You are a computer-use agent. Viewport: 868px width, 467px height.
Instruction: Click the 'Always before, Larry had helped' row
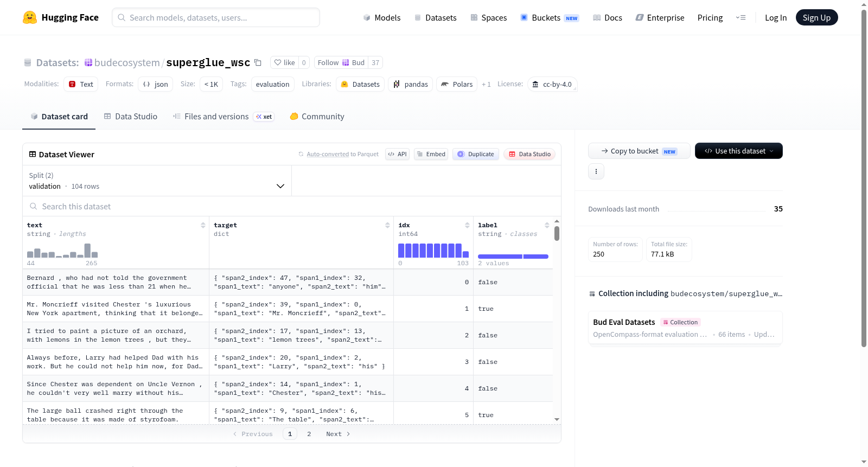coord(288,362)
